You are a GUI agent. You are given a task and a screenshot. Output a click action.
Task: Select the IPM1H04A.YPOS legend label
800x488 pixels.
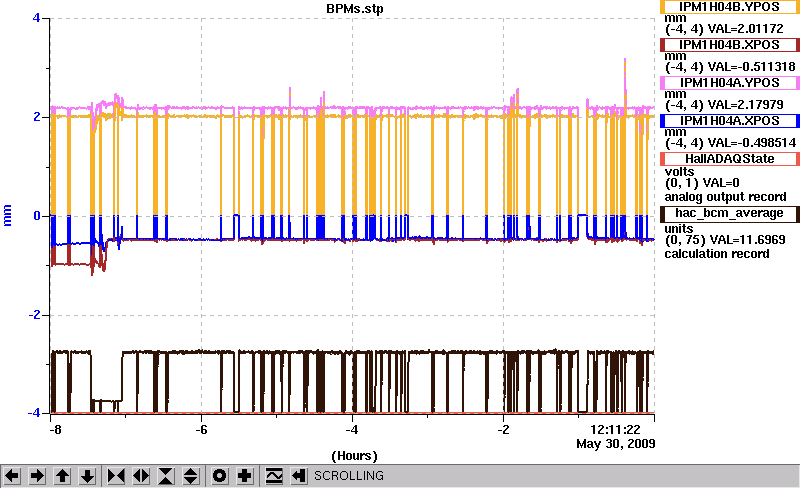click(x=729, y=83)
